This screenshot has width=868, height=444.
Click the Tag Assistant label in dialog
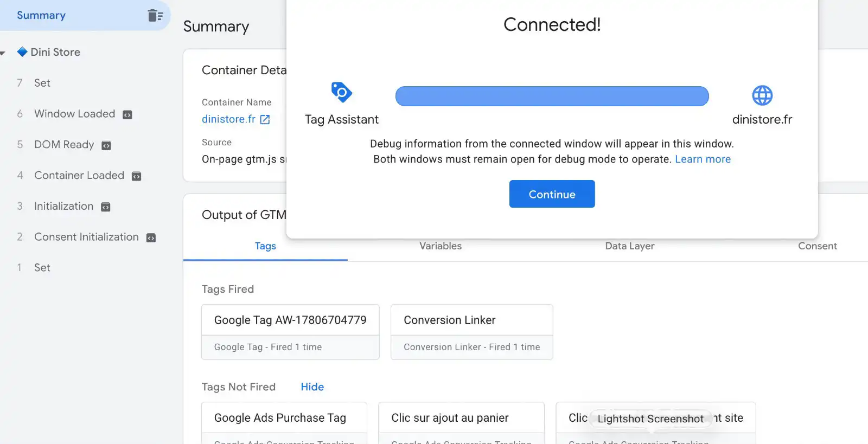click(342, 120)
